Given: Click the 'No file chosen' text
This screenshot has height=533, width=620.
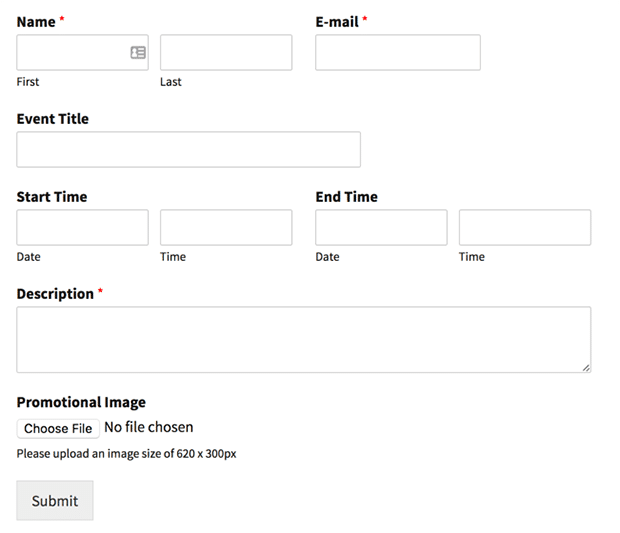Looking at the screenshot, I should coord(149,427).
